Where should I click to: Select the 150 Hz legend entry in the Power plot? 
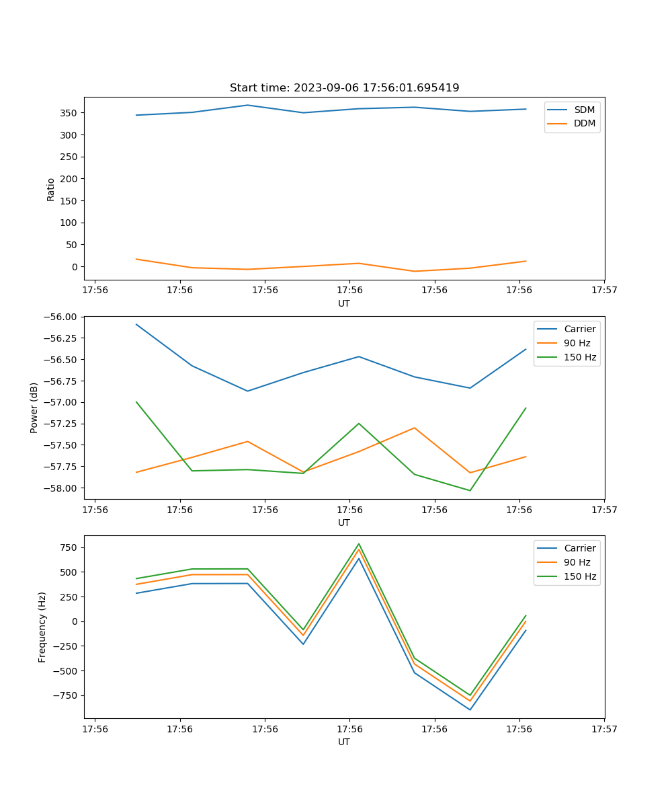[579, 357]
